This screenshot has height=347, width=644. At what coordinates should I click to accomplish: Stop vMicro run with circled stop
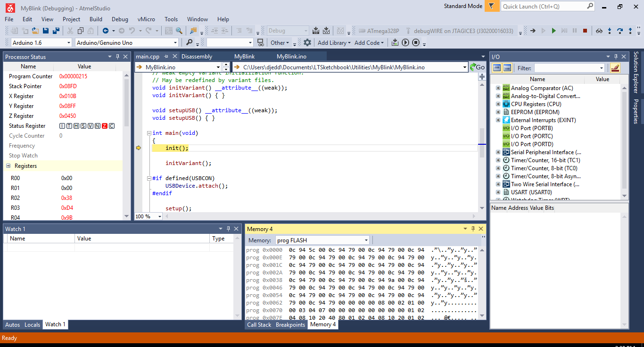pos(416,42)
